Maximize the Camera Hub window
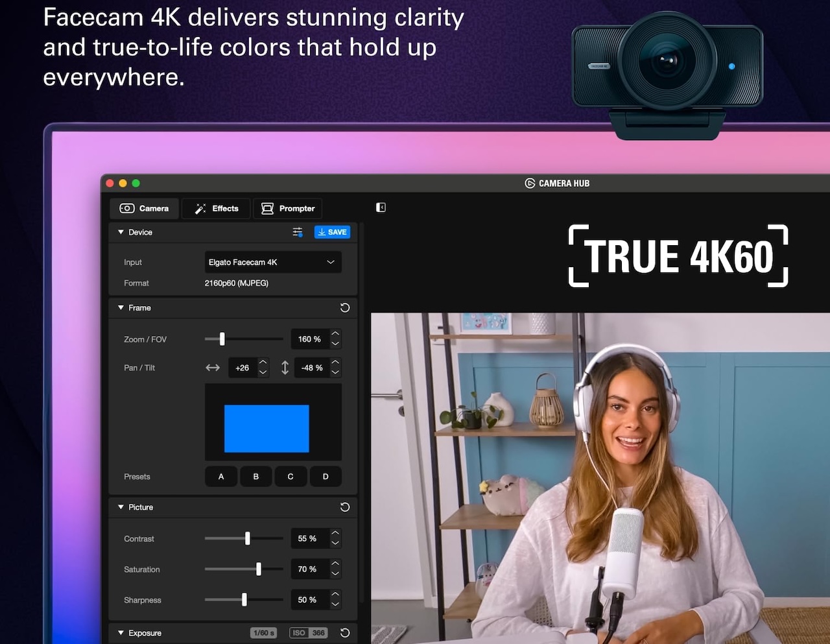Screen dimensions: 830x644 (x=136, y=184)
